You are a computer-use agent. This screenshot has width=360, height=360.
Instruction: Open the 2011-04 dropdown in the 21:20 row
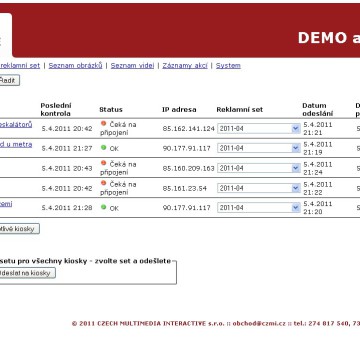259,208
